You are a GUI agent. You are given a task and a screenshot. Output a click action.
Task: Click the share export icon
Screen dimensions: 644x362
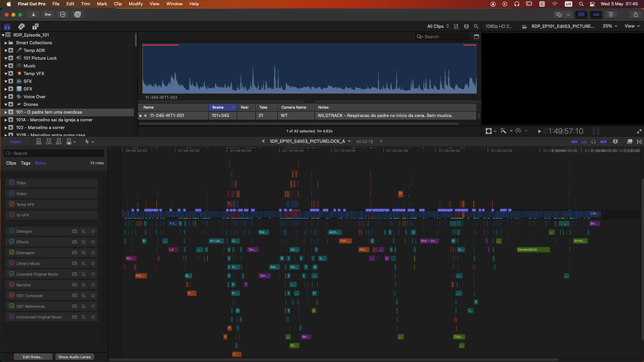point(636,14)
